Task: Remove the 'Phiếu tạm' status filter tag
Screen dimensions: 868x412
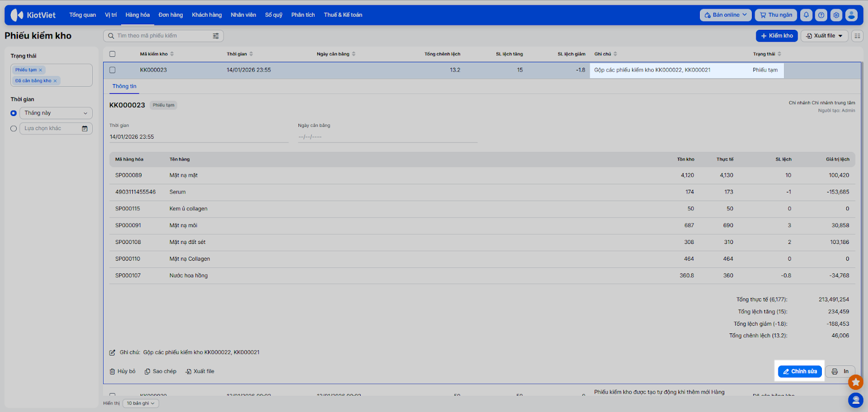Action: click(x=40, y=70)
